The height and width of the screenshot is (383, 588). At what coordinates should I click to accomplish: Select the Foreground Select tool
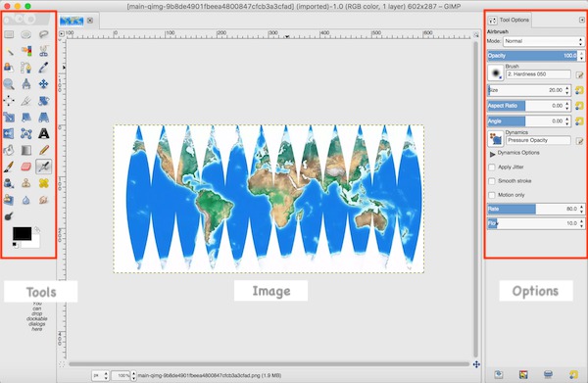coord(9,68)
